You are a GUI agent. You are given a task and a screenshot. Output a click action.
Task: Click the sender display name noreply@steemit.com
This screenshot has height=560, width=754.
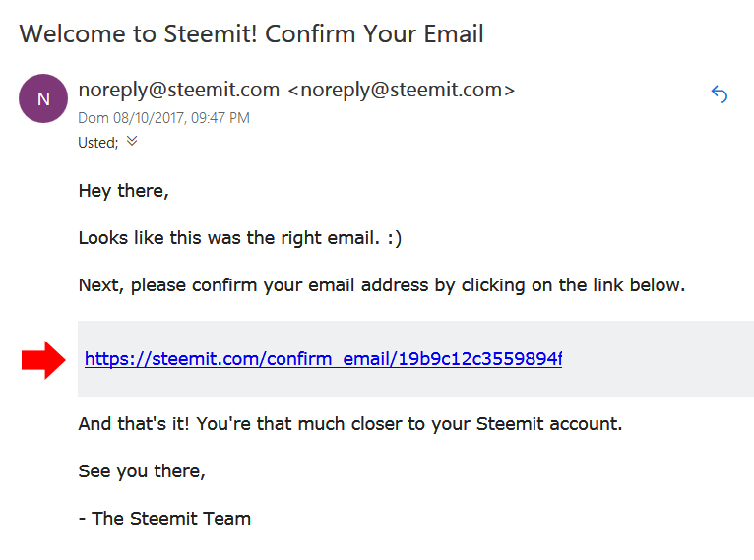(x=178, y=90)
